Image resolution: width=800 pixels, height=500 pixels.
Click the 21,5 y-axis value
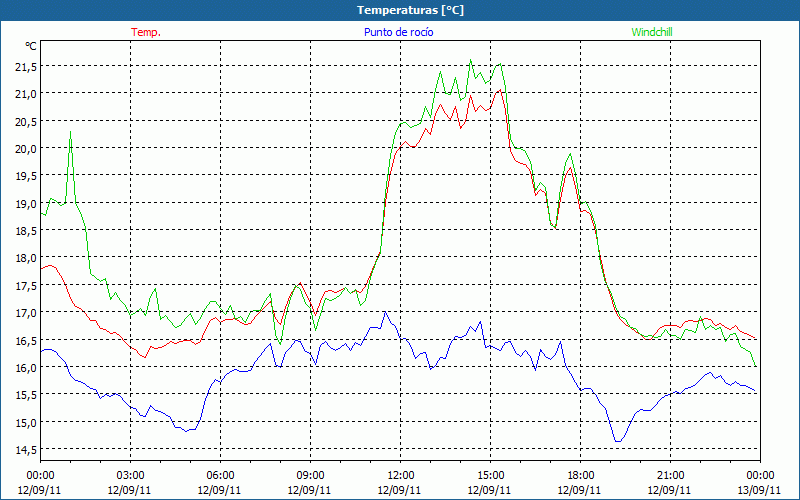(x=26, y=67)
